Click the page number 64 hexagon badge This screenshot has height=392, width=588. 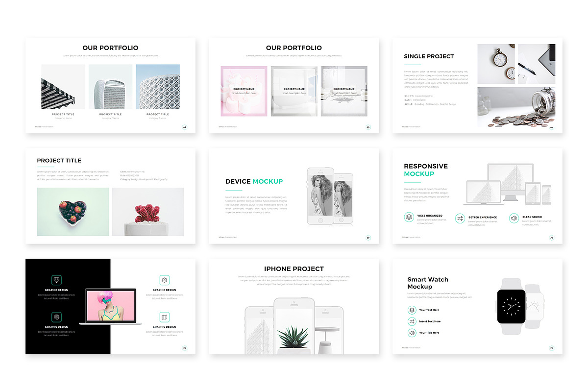click(185, 127)
